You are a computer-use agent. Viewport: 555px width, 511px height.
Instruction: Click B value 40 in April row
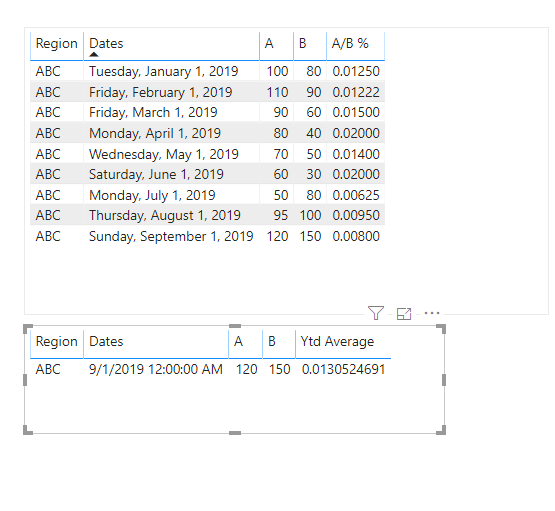coord(314,133)
